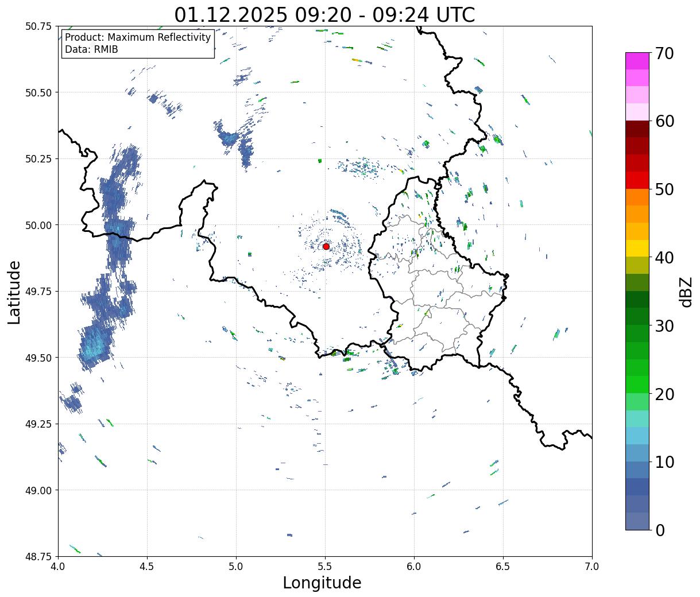The height and width of the screenshot is (597, 700).
Task: Click the 'Product: Maximum Reflectivity' text
Action: [x=138, y=37]
